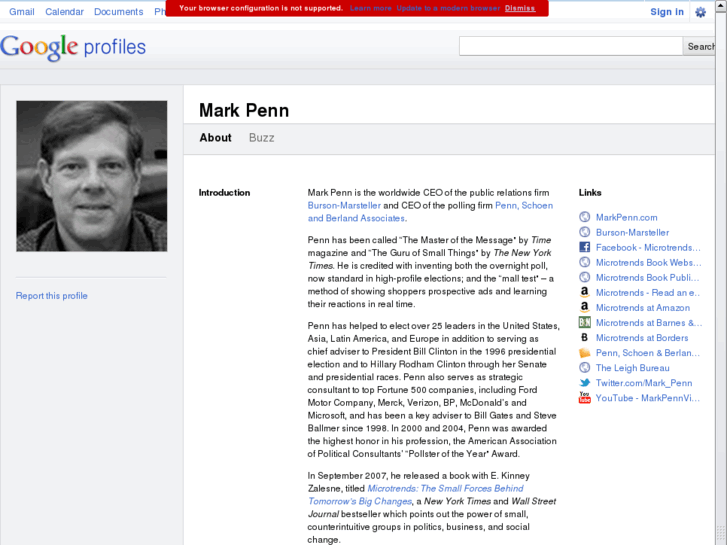This screenshot has width=727, height=545.
Task: Open the Microtrends Book Webs… link
Action: [x=649, y=263]
